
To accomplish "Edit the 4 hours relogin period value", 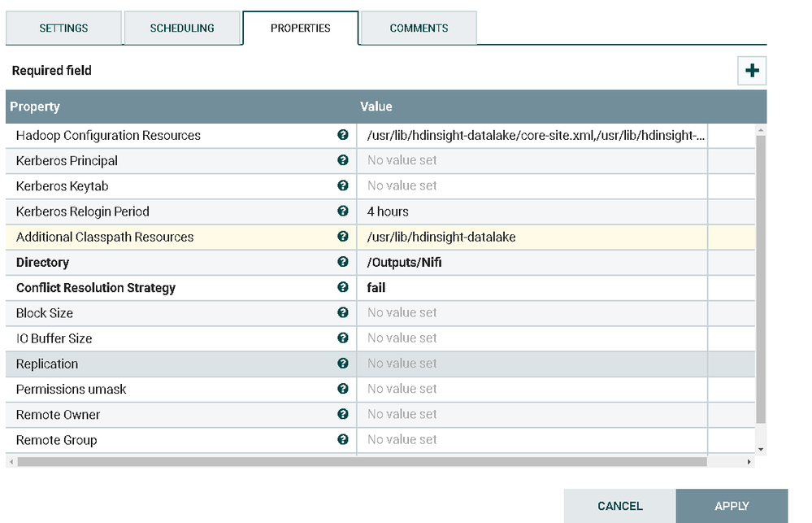I will (x=532, y=211).
